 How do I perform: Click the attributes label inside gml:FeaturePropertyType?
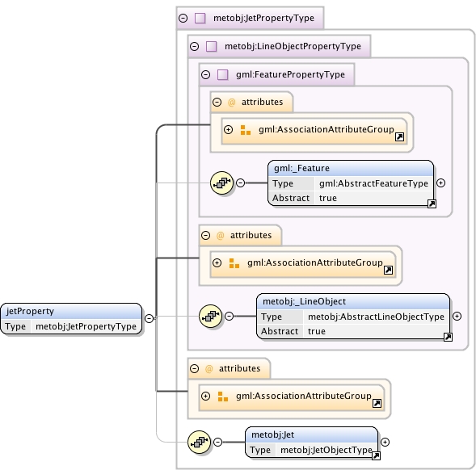pos(263,103)
